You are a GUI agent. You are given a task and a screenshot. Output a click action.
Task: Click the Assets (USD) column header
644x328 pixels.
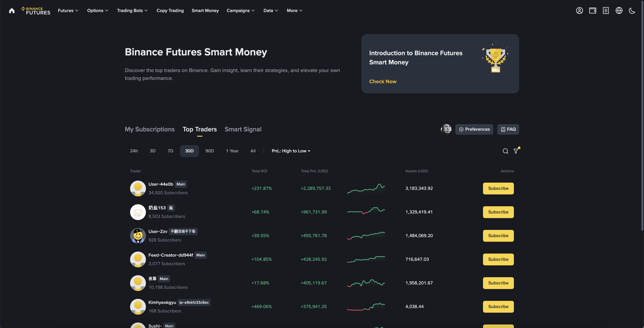(x=417, y=171)
